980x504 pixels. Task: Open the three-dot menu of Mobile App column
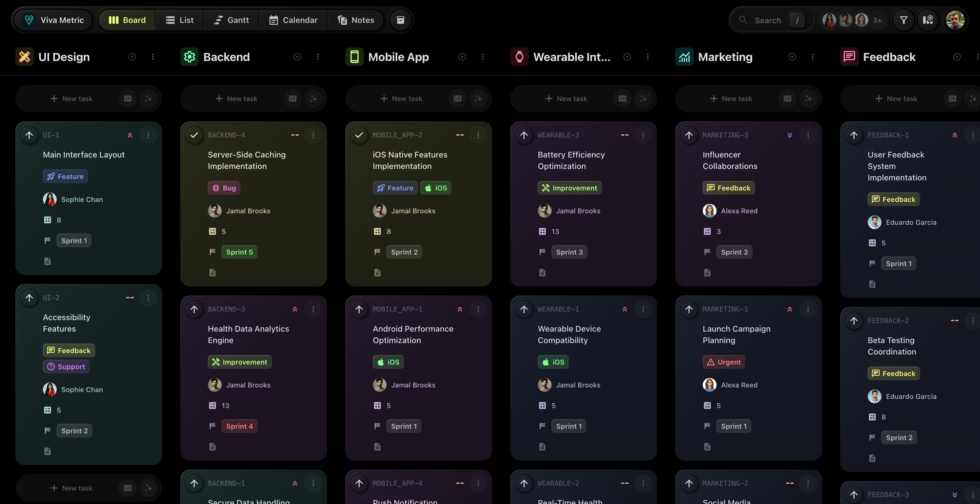[483, 57]
